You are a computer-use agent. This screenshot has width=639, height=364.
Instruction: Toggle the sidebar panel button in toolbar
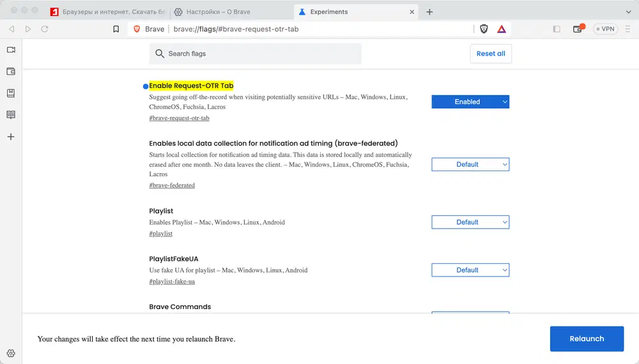click(x=557, y=29)
